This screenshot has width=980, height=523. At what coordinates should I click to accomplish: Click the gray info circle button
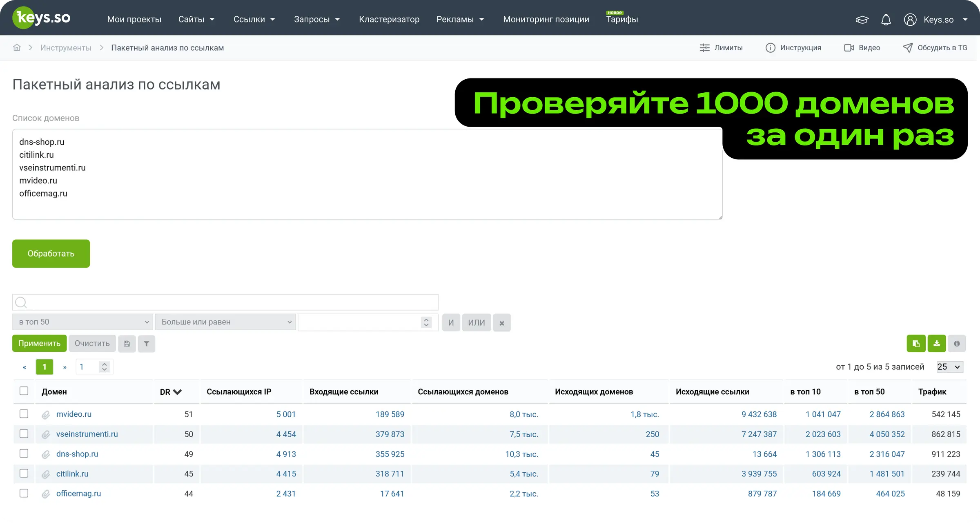[957, 344]
